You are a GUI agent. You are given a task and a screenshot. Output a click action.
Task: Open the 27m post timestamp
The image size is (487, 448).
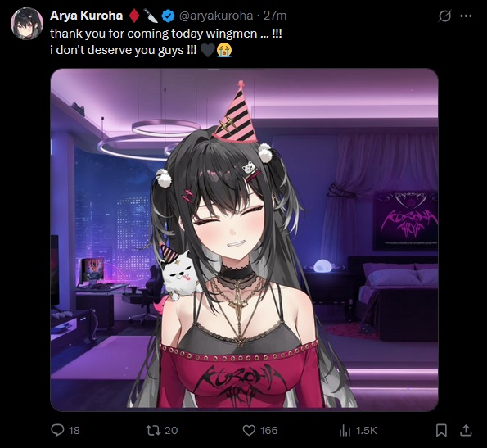[275, 16]
